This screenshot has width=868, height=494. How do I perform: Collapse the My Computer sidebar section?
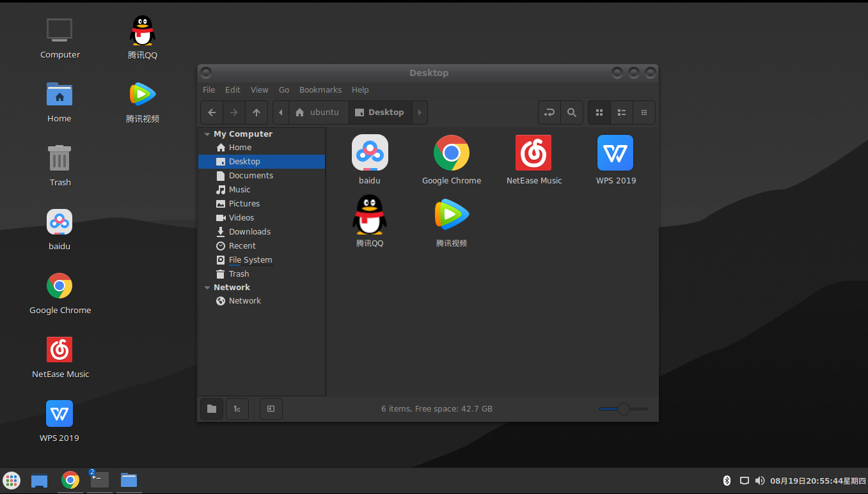207,134
